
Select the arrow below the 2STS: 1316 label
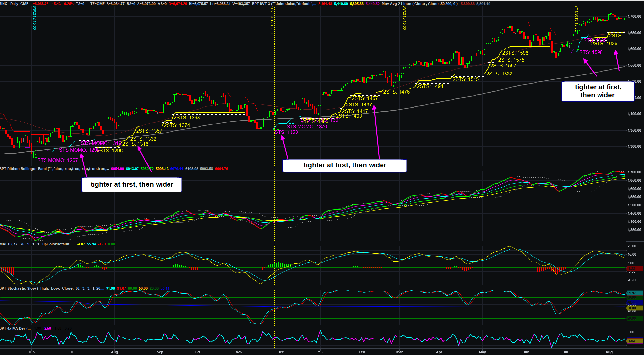coord(145,158)
